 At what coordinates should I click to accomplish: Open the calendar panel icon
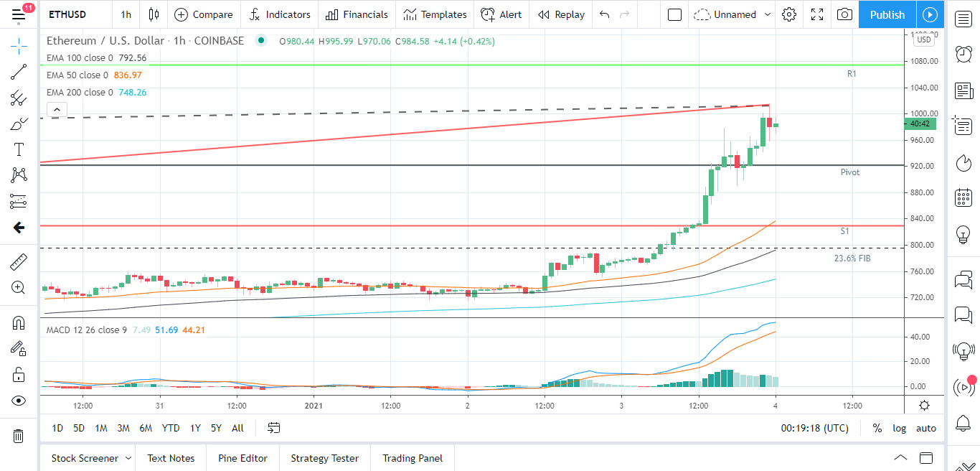click(963, 198)
